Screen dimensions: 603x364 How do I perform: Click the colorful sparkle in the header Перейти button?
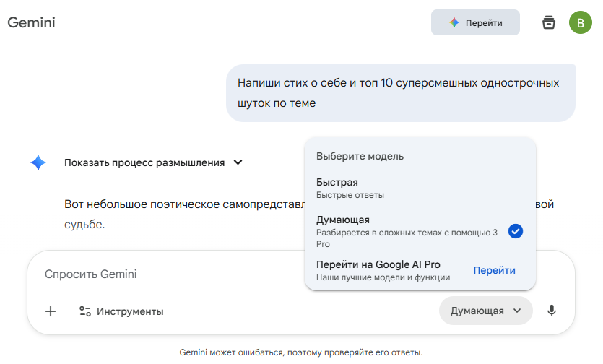click(x=454, y=22)
